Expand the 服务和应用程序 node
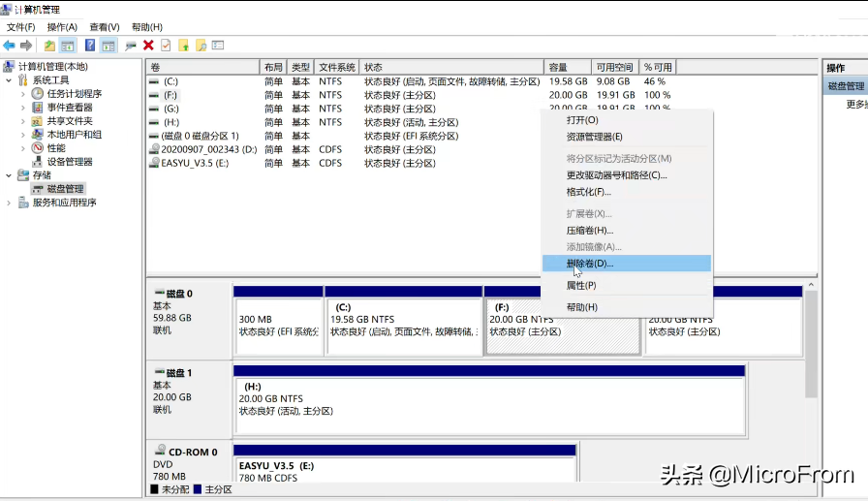Screen dimensions: 868x501 pyautogui.click(x=10, y=203)
